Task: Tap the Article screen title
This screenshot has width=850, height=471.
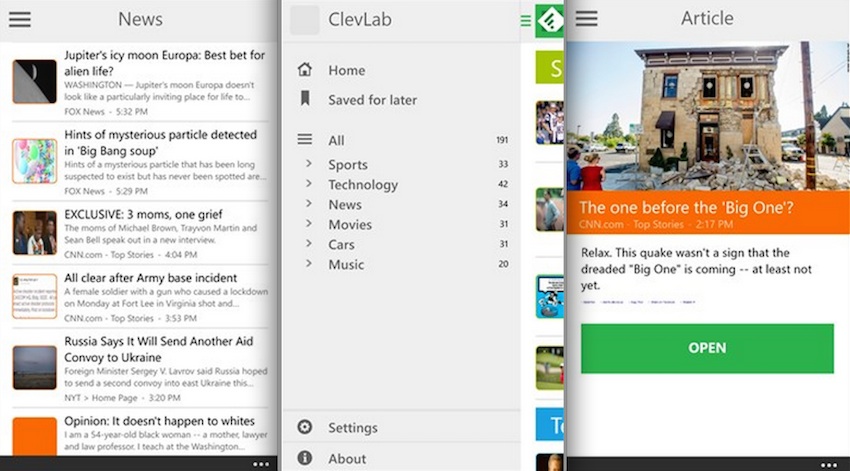Action: pyautogui.click(x=707, y=18)
